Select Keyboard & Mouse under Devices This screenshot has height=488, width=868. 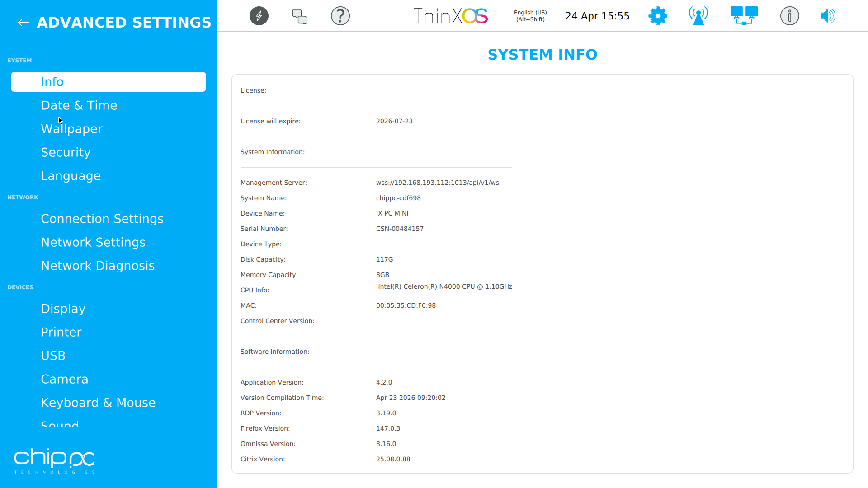pos(98,402)
